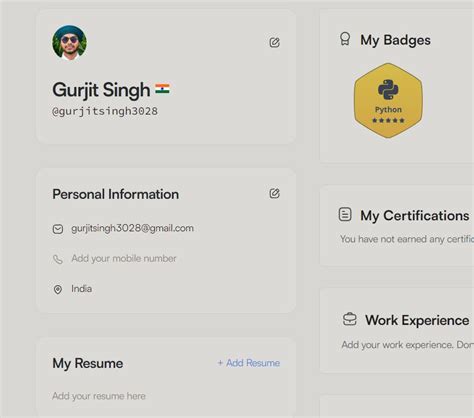Add a resume via + Add Resume
The image size is (474, 418).
tap(249, 363)
